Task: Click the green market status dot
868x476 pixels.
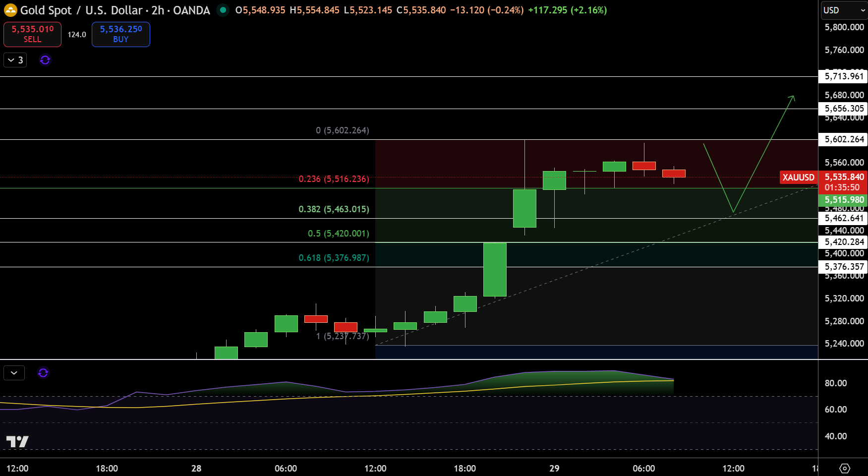Action: click(223, 10)
